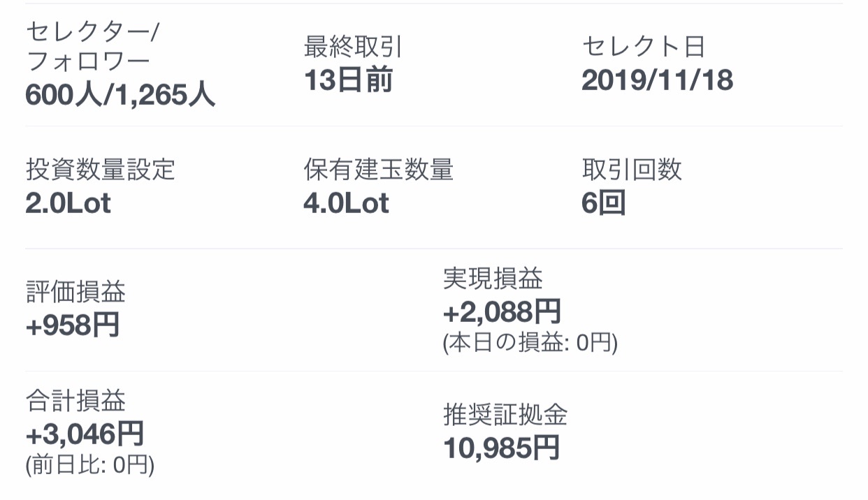The width and height of the screenshot is (868, 500).
Task: Select the +958円 valuation profit
Action: (x=72, y=325)
